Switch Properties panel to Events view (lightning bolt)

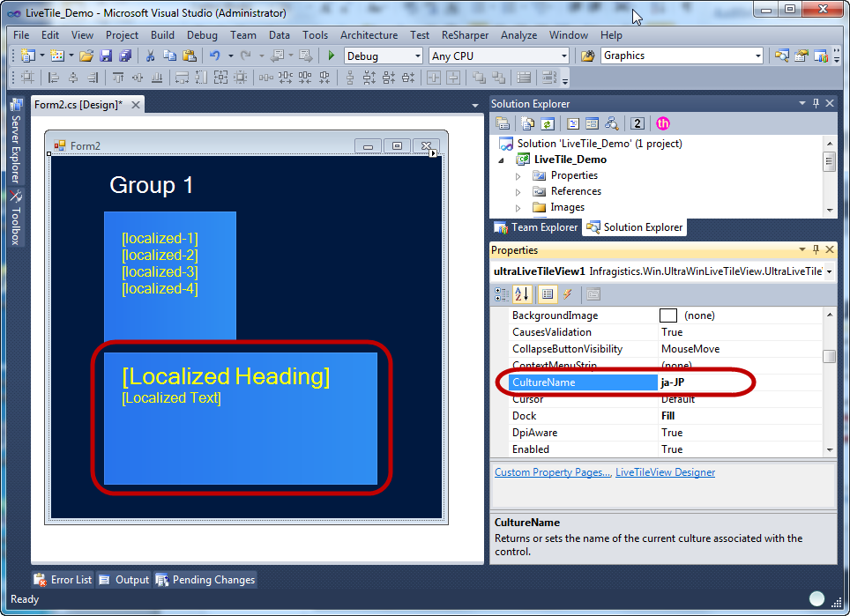coord(567,294)
